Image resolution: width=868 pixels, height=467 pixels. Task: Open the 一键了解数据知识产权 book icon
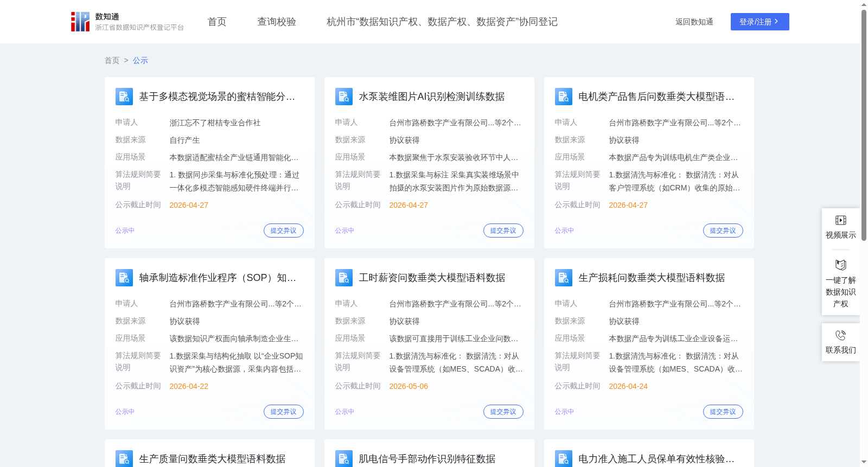pyautogui.click(x=841, y=265)
